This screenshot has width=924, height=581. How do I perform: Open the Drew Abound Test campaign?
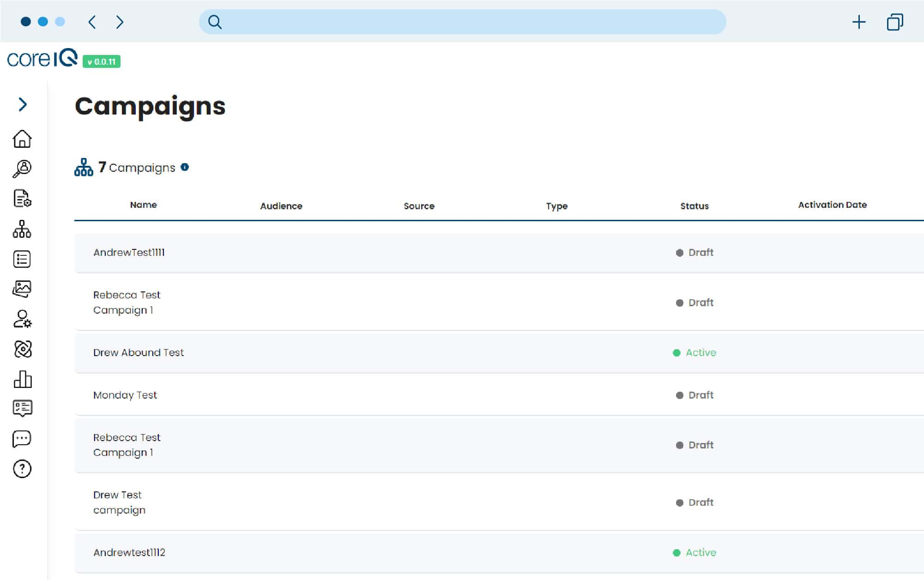pyautogui.click(x=138, y=353)
